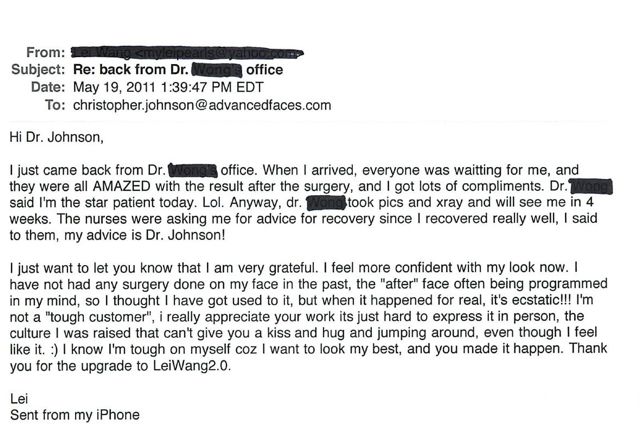Click the sign-off name "Lei"
The width and height of the screenshot is (640, 443).
[19, 398]
